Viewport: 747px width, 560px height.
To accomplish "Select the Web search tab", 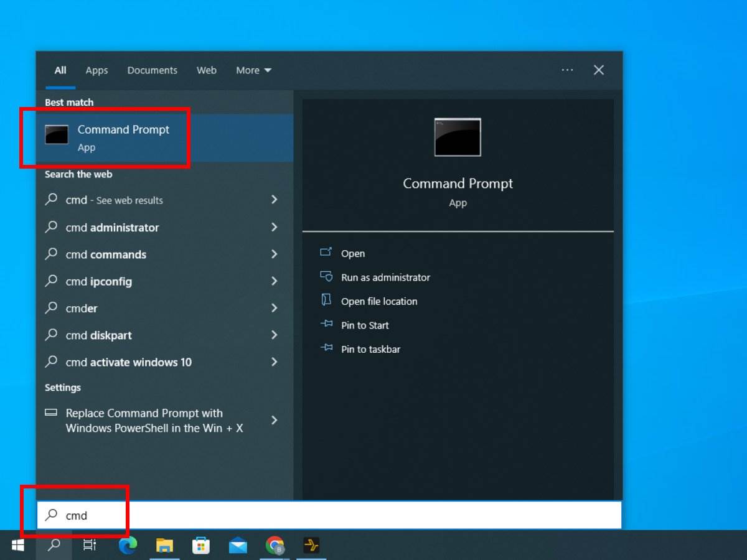I will pyautogui.click(x=207, y=70).
